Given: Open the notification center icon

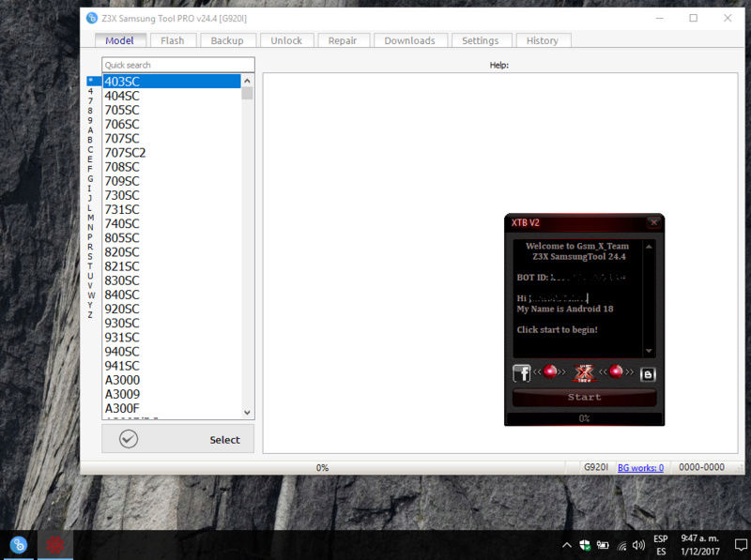Looking at the screenshot, I should point(741,545).
